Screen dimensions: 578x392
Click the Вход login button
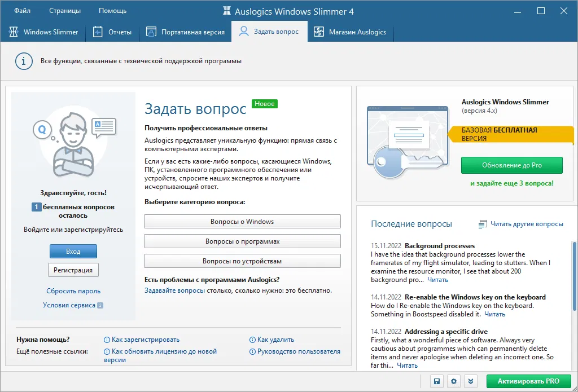coord(73,251)
